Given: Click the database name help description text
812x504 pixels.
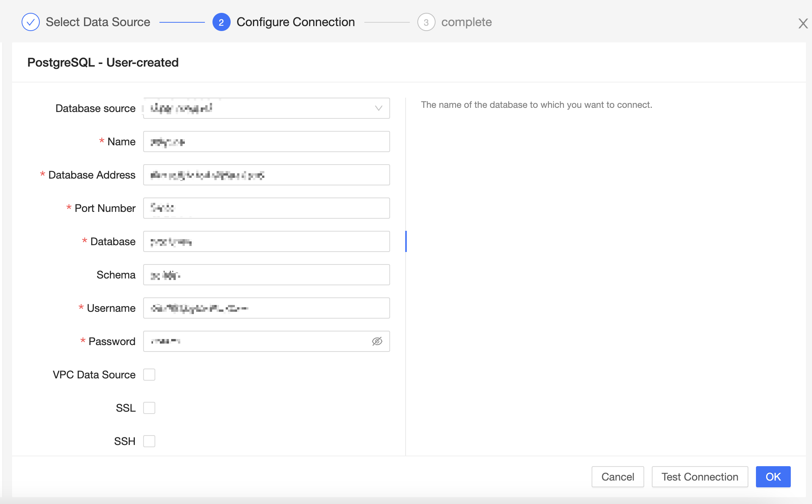Looking at the screenshot, I should [537, 105].
